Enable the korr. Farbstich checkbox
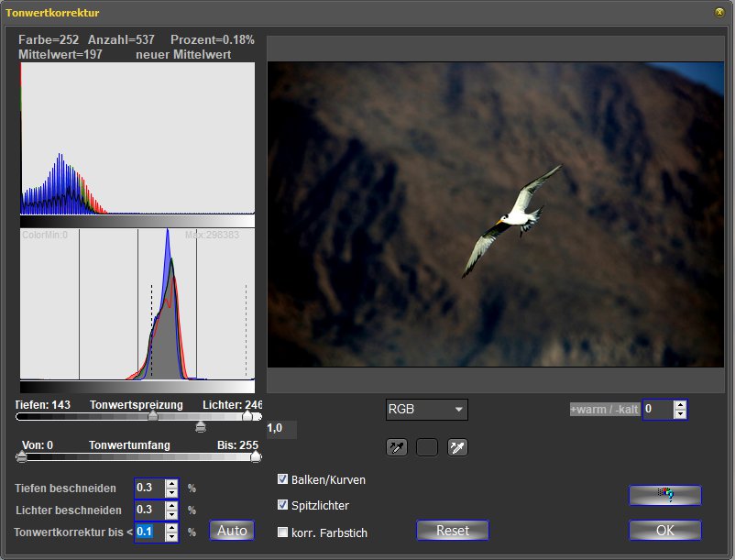This screenshot has height=560, width=735. (283, 532)
